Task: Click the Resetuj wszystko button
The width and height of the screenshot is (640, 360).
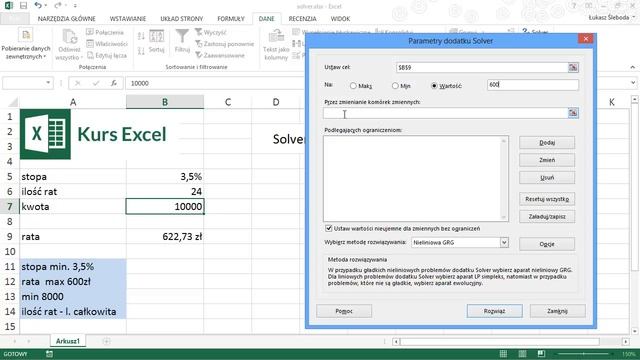Action: pyautogui.click(x=547, y=199)
